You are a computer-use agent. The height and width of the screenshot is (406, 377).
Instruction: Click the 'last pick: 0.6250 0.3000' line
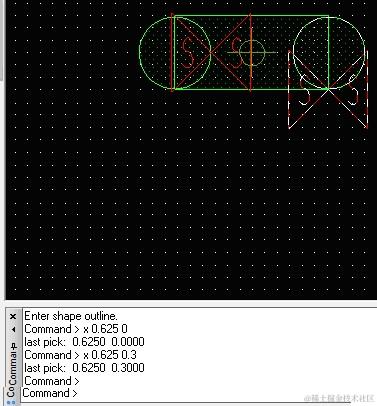84,368
